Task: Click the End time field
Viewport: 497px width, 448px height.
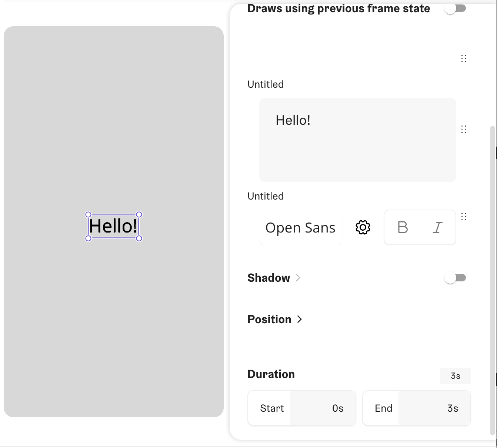Action: pyautogui.click(x=434, y=408)
